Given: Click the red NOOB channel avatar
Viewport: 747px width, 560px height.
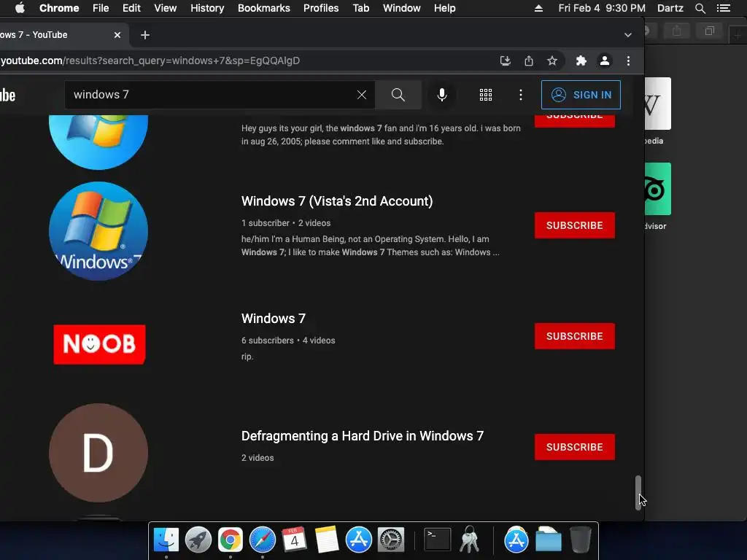Looking at the screenshot, I should tap(99, 344).
